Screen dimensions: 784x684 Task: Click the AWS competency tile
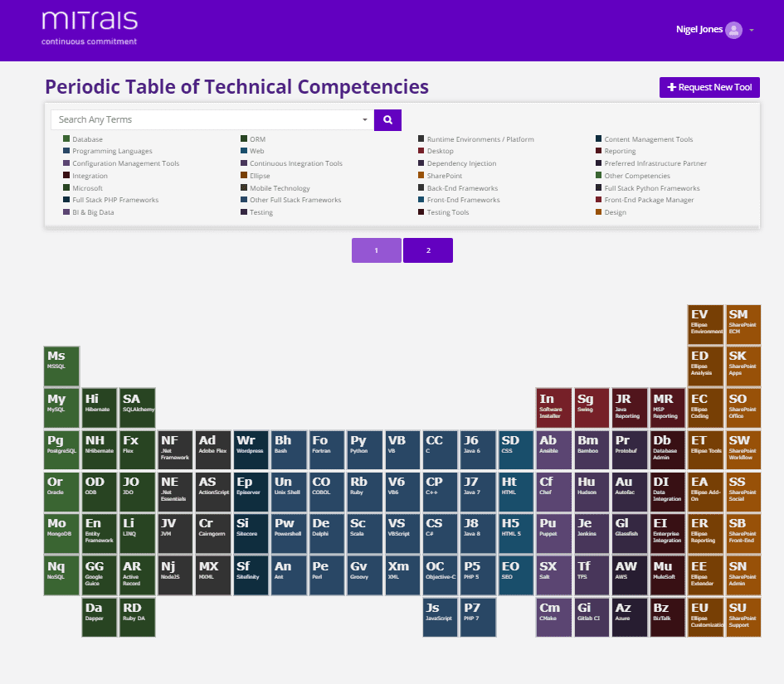pos(628,575)
